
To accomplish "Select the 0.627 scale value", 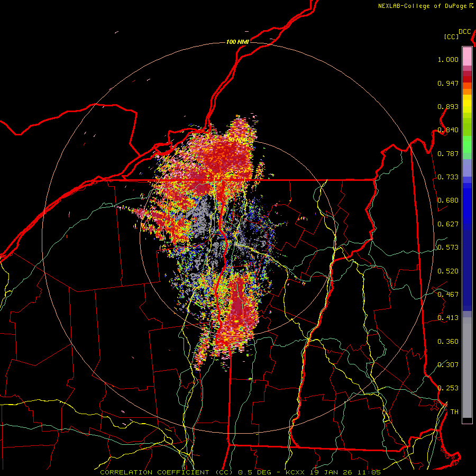I will pos(448,224).
